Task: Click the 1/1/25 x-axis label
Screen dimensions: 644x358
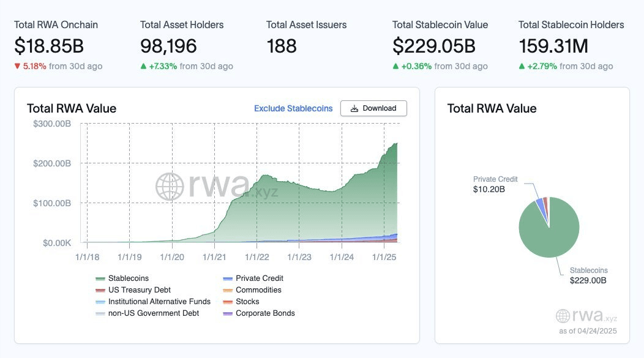Action: pos(384,257)
